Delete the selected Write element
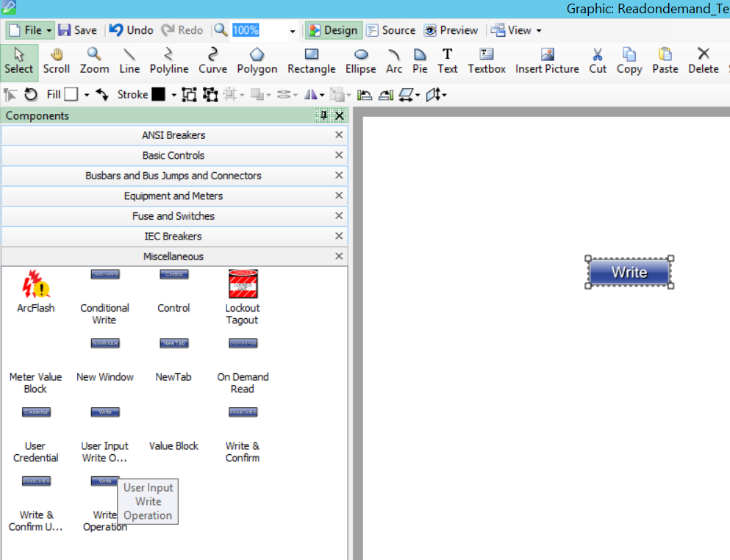 point(703,60)
